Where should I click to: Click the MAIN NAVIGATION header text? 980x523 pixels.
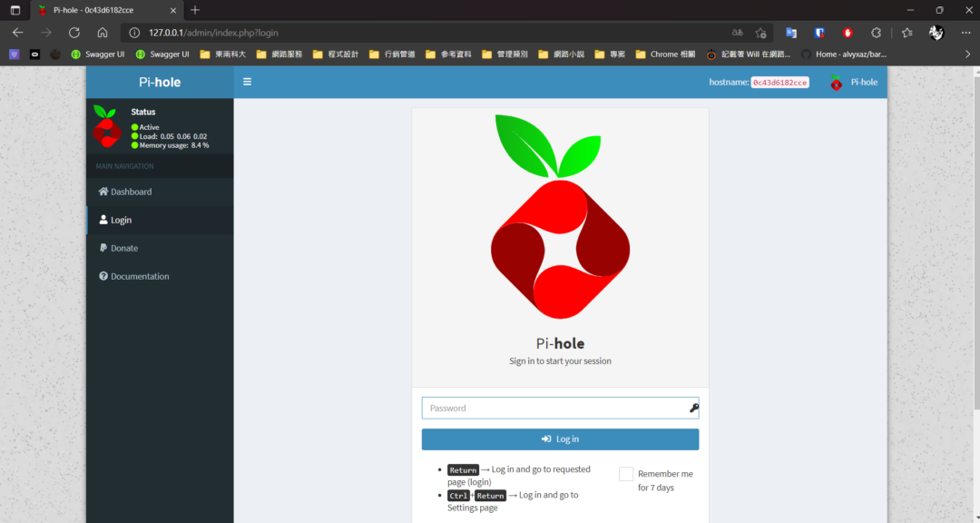(124, 166)
